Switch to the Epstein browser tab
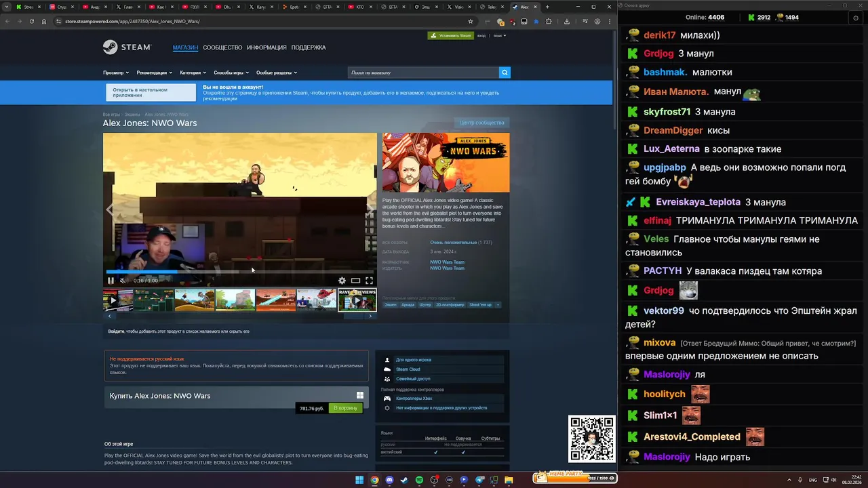 point(294,7)
